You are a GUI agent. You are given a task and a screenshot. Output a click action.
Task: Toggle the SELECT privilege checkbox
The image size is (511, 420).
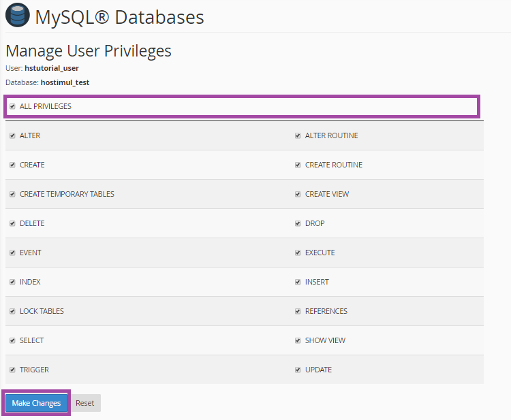pyautogui.click(x=12, y=341)
